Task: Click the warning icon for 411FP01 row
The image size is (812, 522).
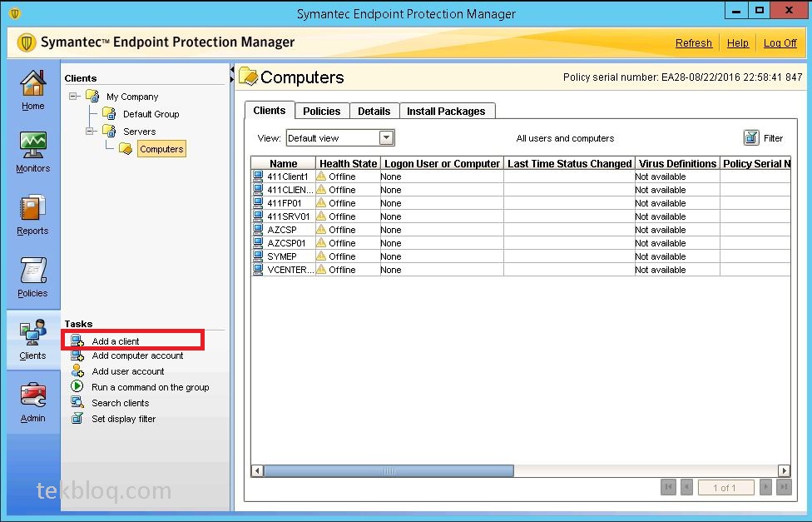Action: coord(322,202)
